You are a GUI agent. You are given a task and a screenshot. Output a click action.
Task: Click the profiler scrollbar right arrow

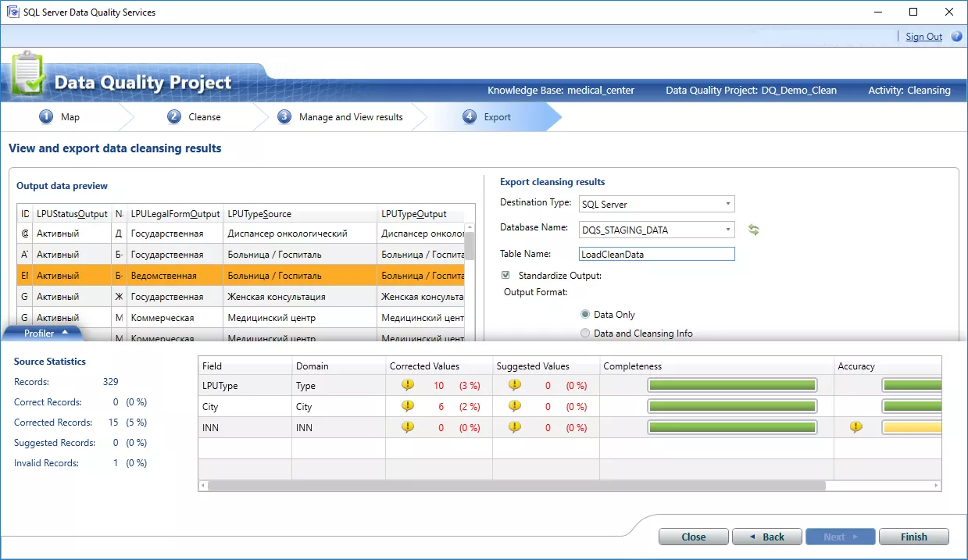point(937,485)
